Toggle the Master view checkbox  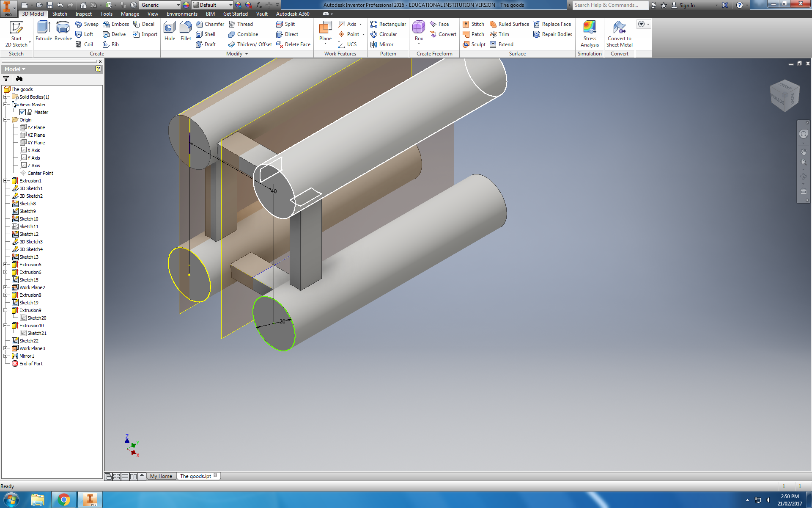22,112
